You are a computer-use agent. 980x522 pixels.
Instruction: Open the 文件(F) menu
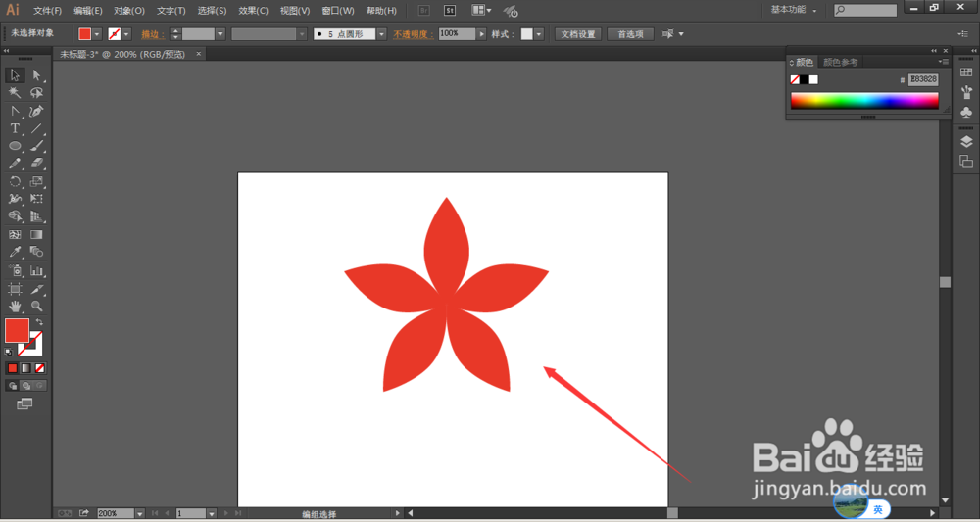[x=47, y=11]
